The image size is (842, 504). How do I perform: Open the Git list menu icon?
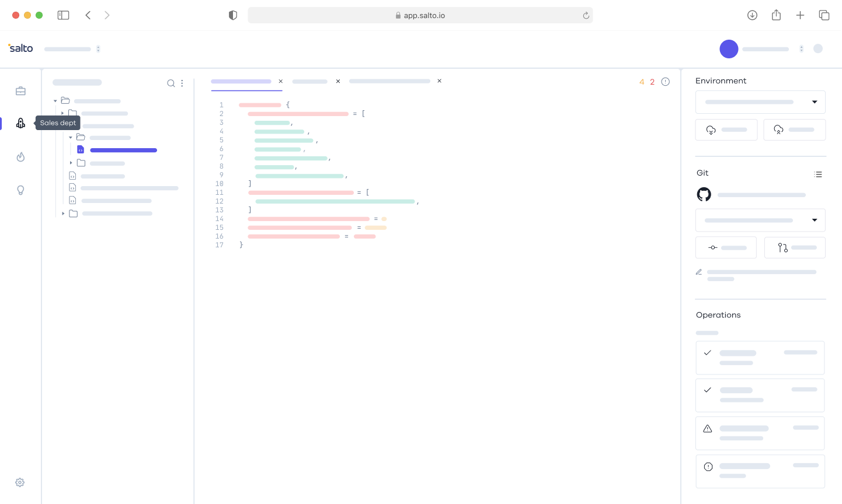(818, 174)
